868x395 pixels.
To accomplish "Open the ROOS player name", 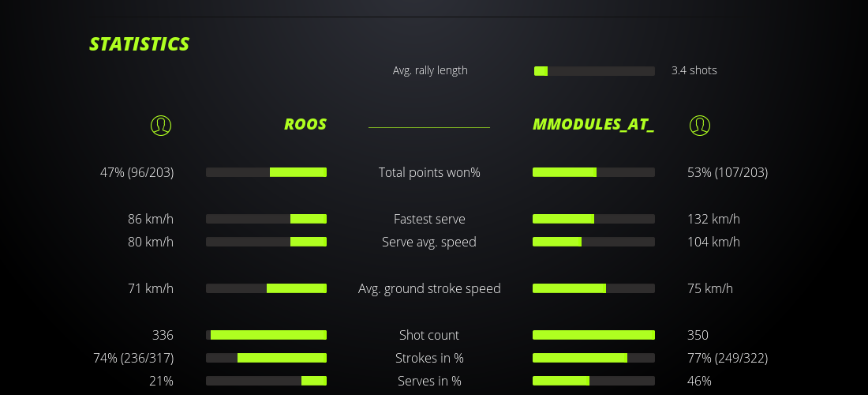I will pyautogui.click(x=305, y=125).
